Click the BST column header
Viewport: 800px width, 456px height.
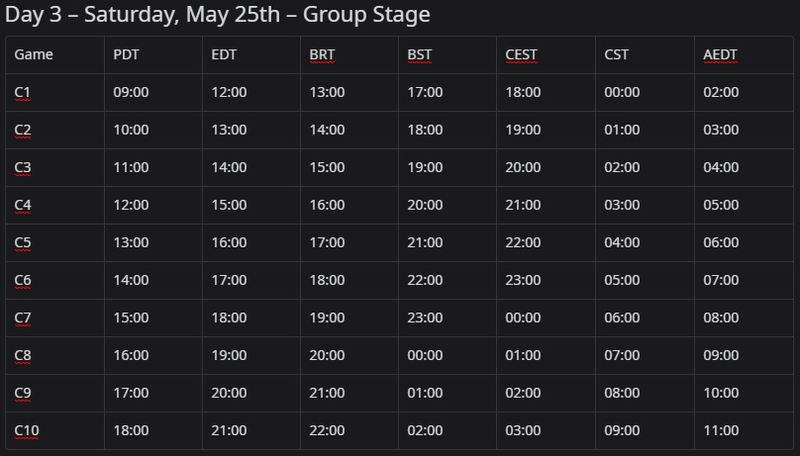click(419, 55)
